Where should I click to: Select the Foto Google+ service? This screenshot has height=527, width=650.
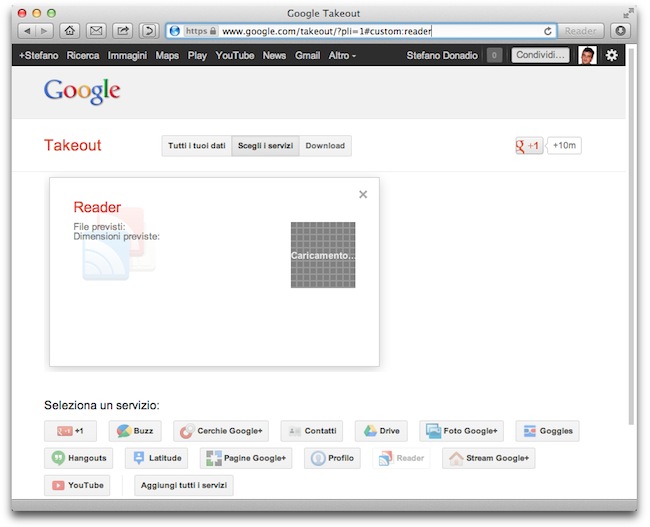pos(461,431)
